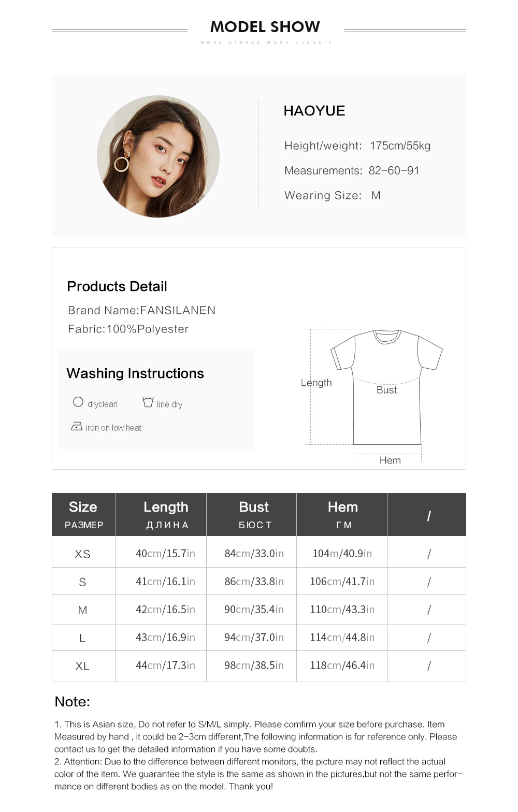This screenshot has width=518, height=812.
Task: Click the HAOYUE model portrait photo
Action: point(159,156)
